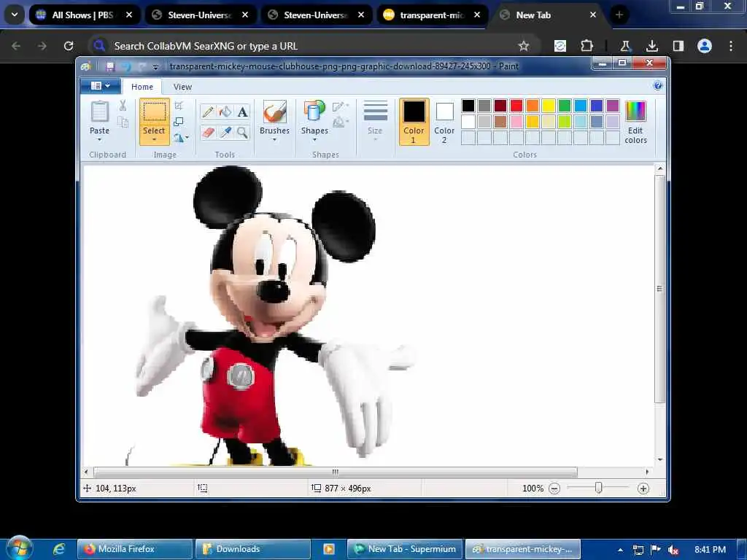Open the browser profile avatar
The height and width of the screenshot is (560, 747).
point(704,46)
